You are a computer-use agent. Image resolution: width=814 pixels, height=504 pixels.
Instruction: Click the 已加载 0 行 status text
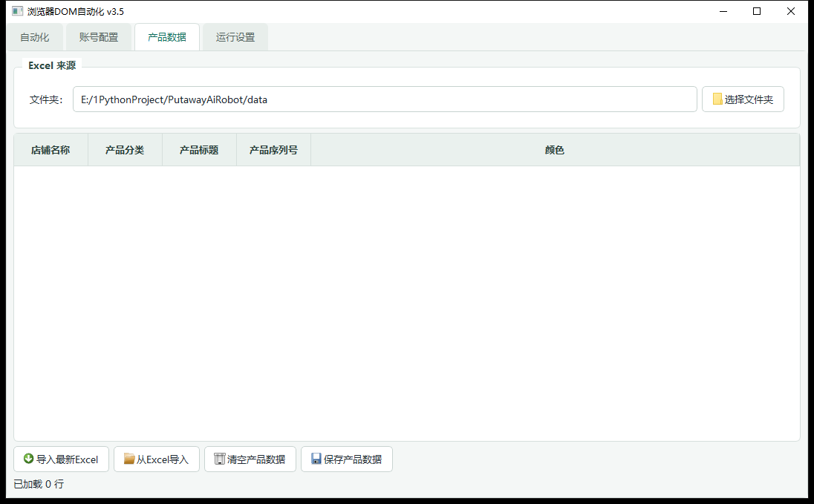point(39,484)
